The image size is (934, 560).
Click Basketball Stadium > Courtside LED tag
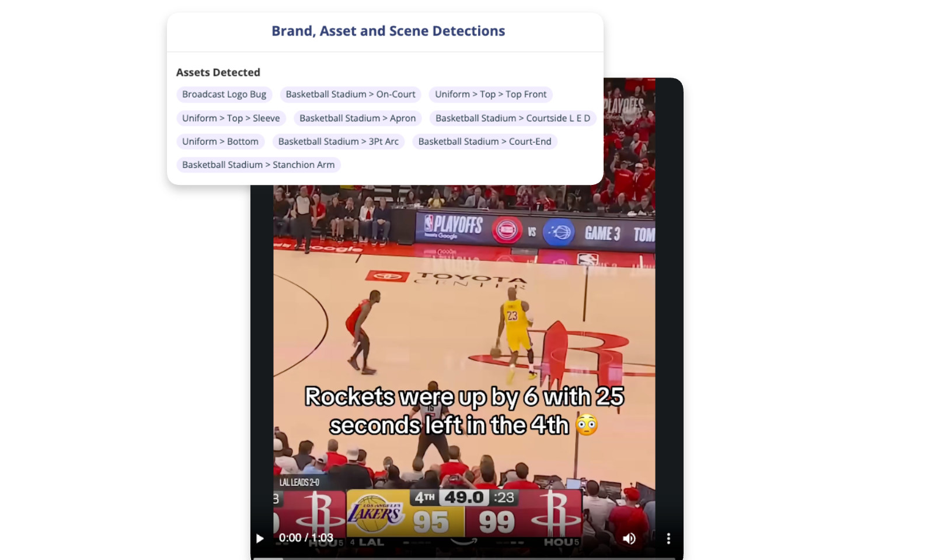[x=513, y=118]
